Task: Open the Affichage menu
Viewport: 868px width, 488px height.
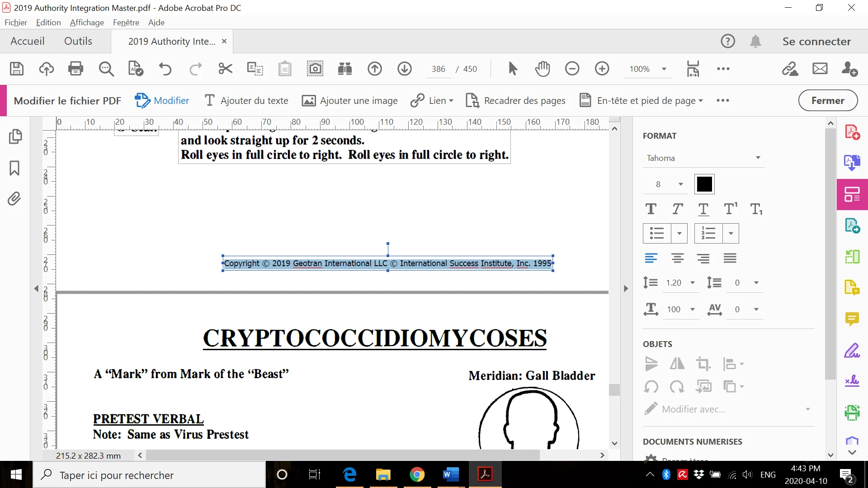Action: coord(87,23)
